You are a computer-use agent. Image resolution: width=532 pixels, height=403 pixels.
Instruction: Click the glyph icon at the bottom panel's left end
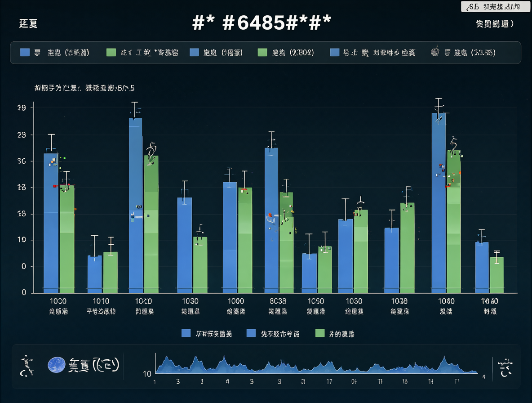coord(27,366)
